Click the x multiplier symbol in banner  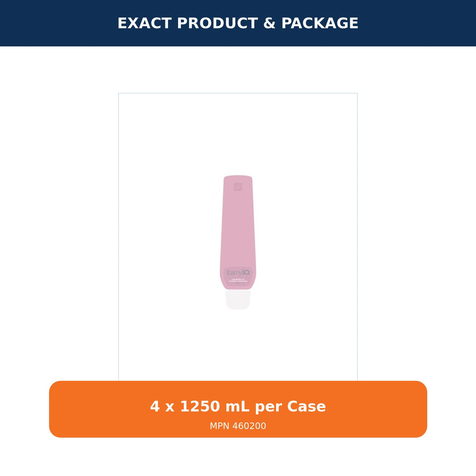pos(170,407)
